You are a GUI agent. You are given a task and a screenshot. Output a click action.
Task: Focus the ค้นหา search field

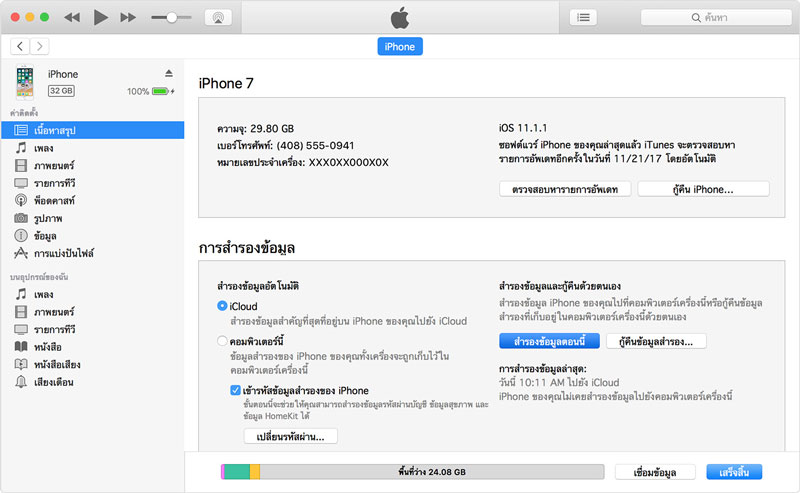[716, 17]
